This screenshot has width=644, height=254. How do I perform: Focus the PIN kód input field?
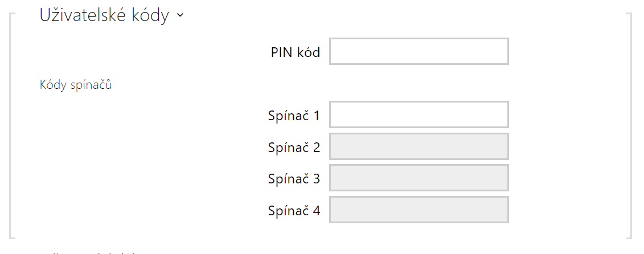(419, 52)
